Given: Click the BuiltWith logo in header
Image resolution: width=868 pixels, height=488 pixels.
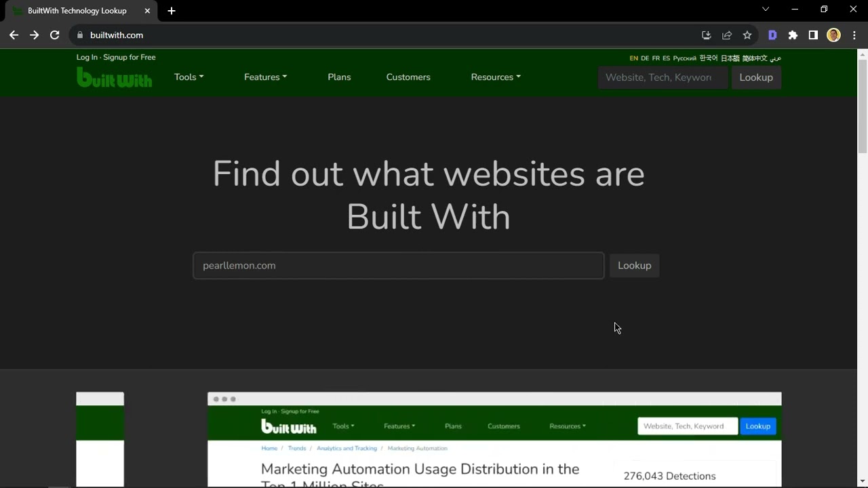Looking at the screenshot, I should [x=115, y=77].
